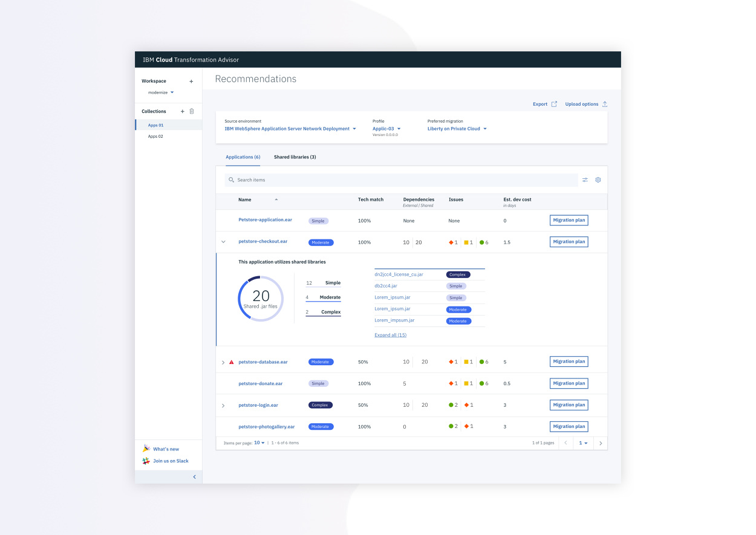Open the modernize workspace dropdown

(x=161, y=92)
